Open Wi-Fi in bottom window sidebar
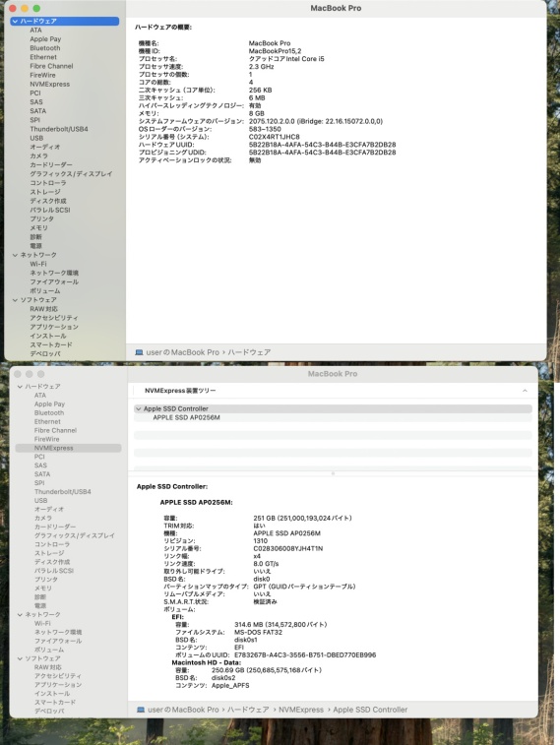 42,623
